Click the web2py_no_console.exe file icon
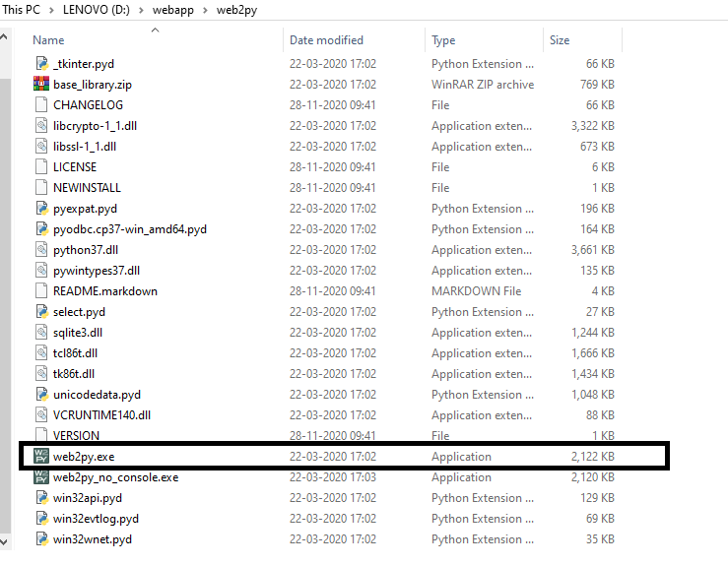This screenshot has height=565, width=728. point(41,477)
